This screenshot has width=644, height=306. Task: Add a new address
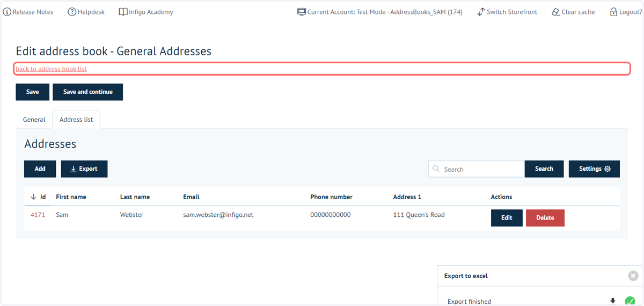click(40, 169)
